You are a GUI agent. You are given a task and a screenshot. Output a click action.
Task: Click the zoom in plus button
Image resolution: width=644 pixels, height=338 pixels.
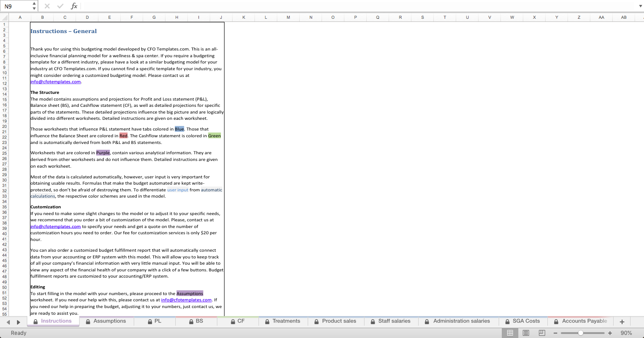pyautogui.click(x=610, y=333)
